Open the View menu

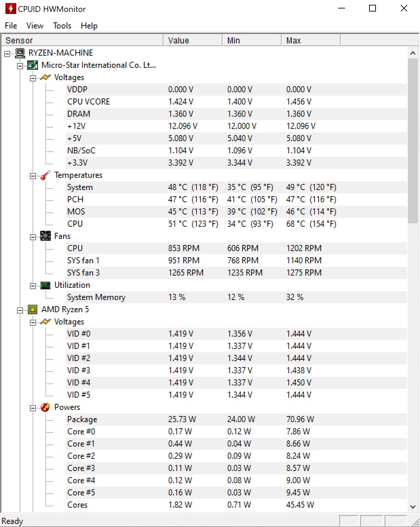(x=35, y=26)
